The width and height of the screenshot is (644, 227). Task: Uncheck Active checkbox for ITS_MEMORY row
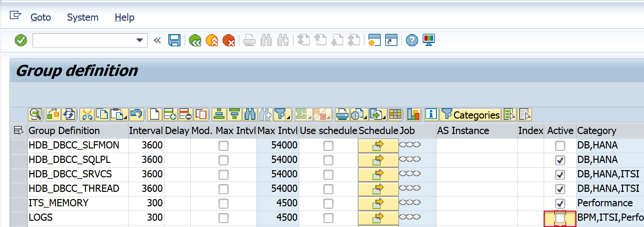(560, 203)
